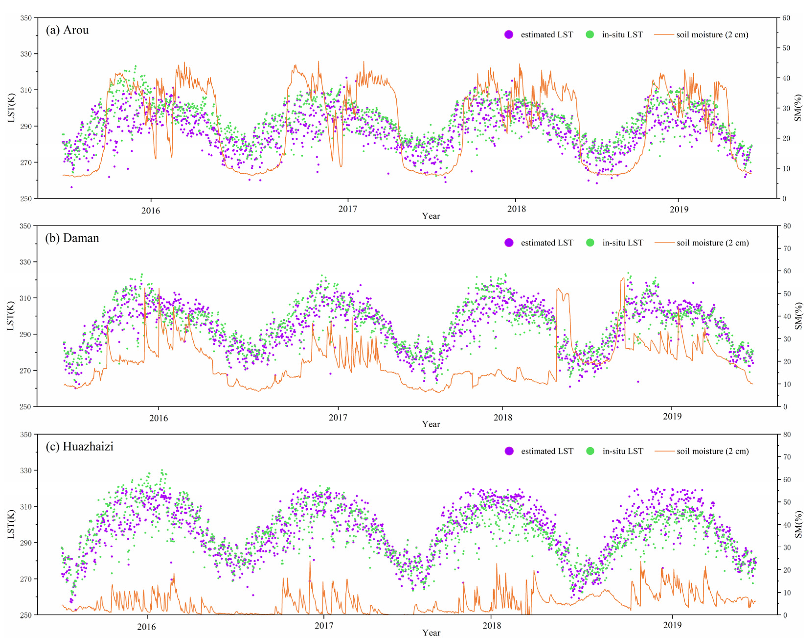The width and height of the screenshot is (812, 644).
Task: Click the purple estimated LST marker in Daman legend
Action: tap(509, 243)
